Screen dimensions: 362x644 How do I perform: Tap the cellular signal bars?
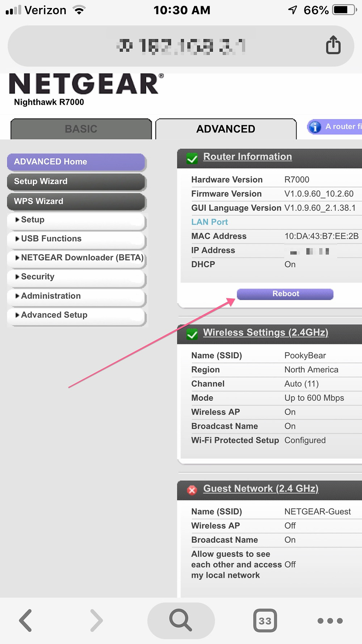click(13, 10)
